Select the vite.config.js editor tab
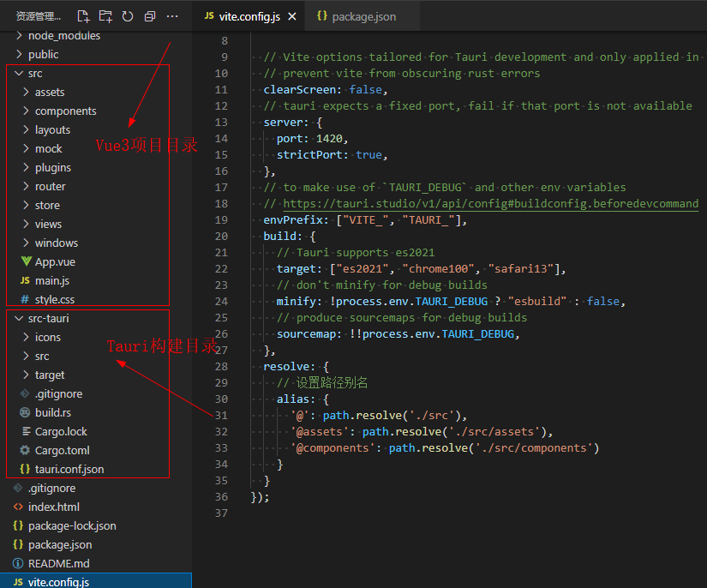 [x=249, y=16]
